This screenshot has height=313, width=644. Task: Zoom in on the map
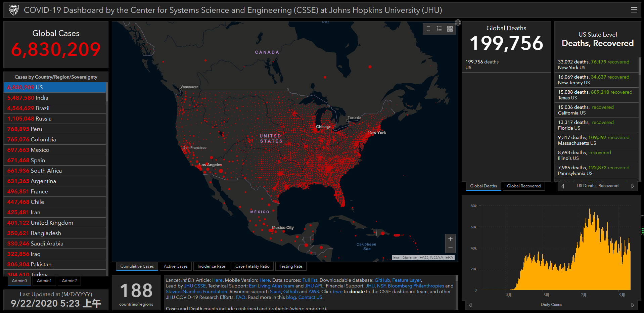[450, 239]
